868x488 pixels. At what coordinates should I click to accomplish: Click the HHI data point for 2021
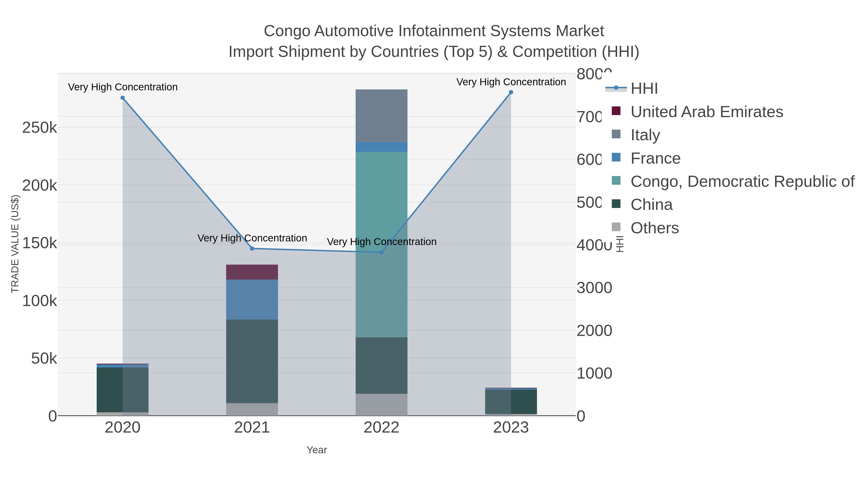(x=252, y=248)
